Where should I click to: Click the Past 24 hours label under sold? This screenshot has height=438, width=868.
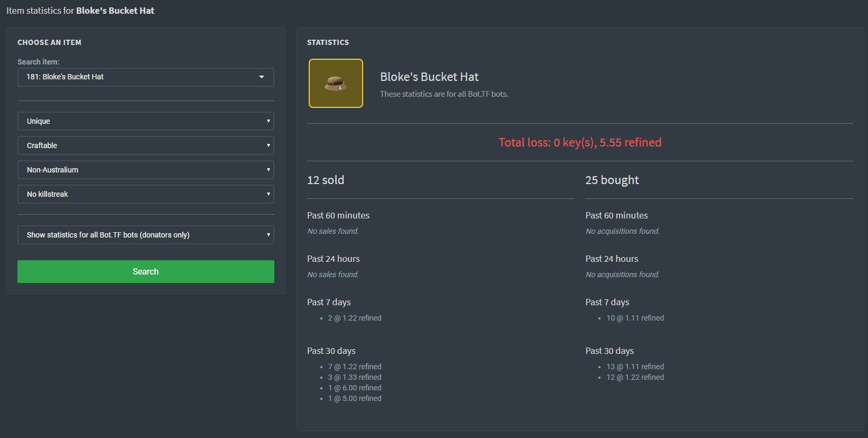334,259
